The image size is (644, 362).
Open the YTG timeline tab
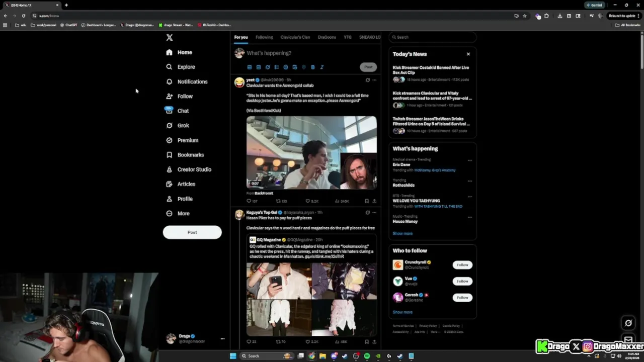tap(348, 37)
